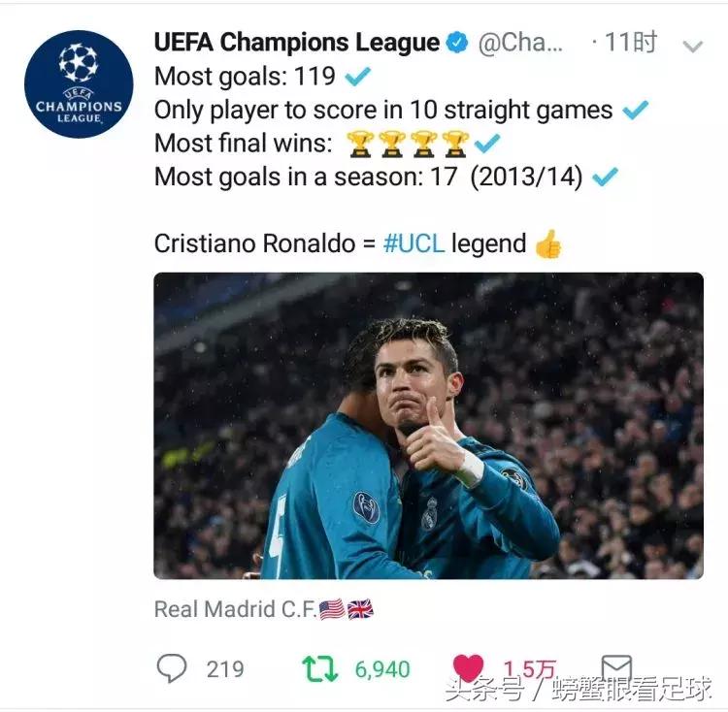Expand the tweet options chevron
Screen dimensions: 728x712
tap(693, 47)
